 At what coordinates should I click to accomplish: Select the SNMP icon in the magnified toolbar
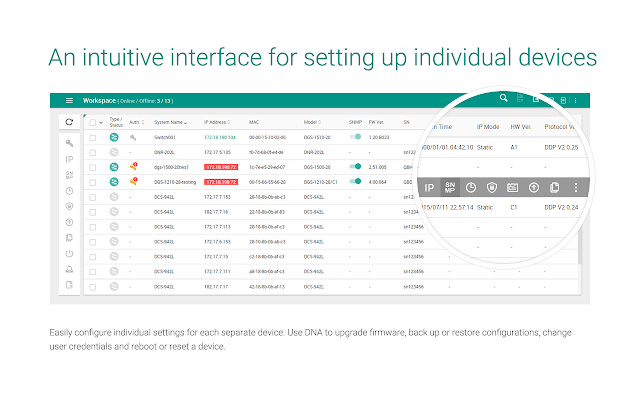coord(449,187)
